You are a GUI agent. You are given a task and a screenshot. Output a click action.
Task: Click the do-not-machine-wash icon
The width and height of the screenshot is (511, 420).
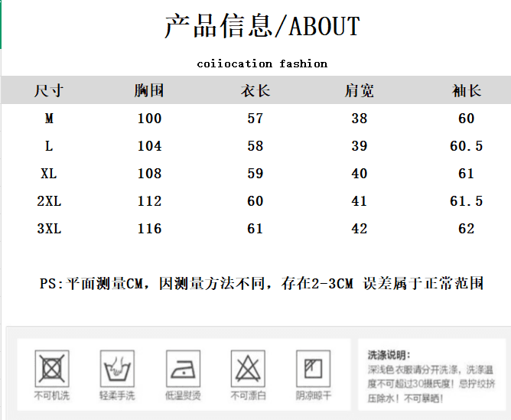click(x=52, y=369)
